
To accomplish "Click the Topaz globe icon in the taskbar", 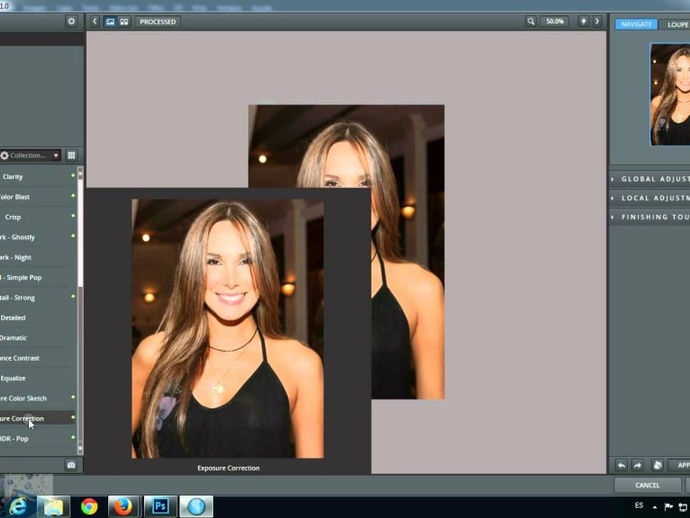I will tap(196, 507).
